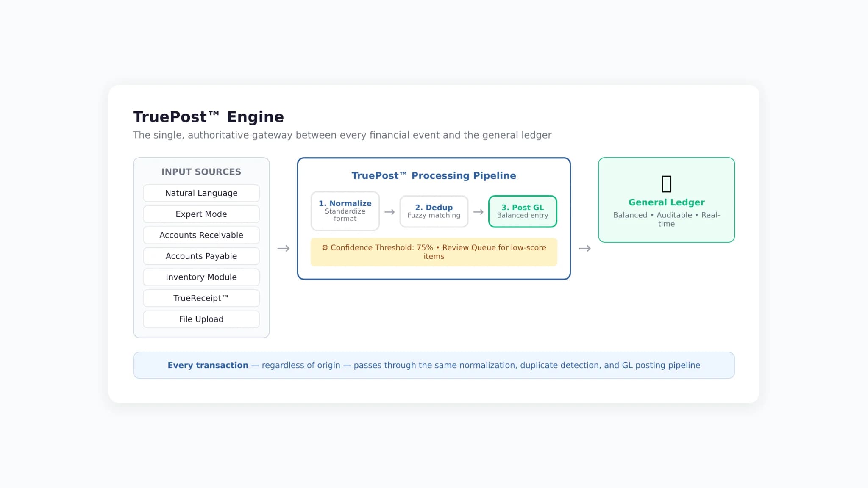This screenshot has height=488, width=868.
Task: Click the gear icon before Confidence Threshold
Action: pyautogui.click(x=325, y=247)
